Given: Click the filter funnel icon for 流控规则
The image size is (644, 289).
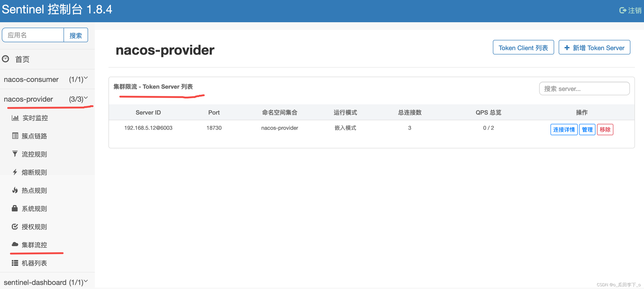Looking at the screenshot, I should click(x=15, y=154).
